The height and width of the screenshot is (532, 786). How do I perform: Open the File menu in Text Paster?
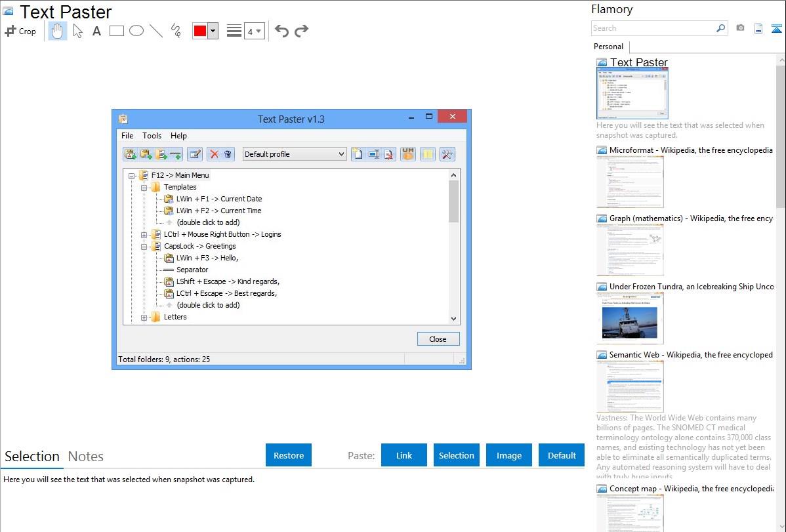tap(127, 136)
